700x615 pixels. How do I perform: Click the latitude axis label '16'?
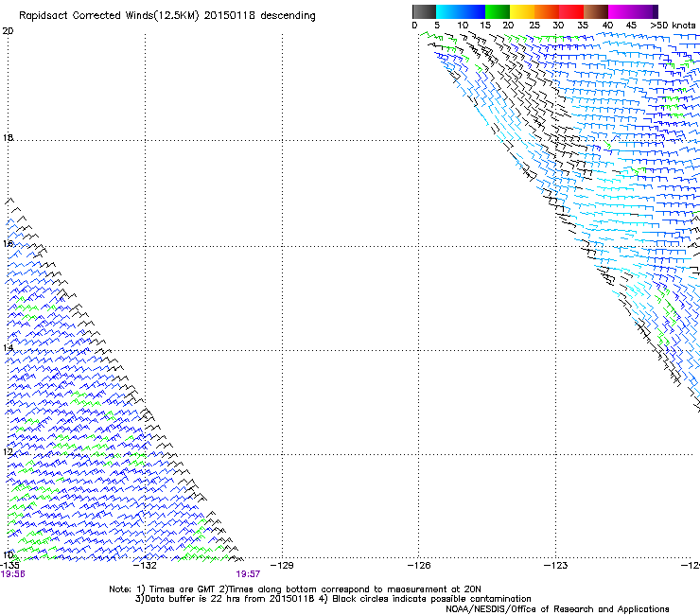8,243
